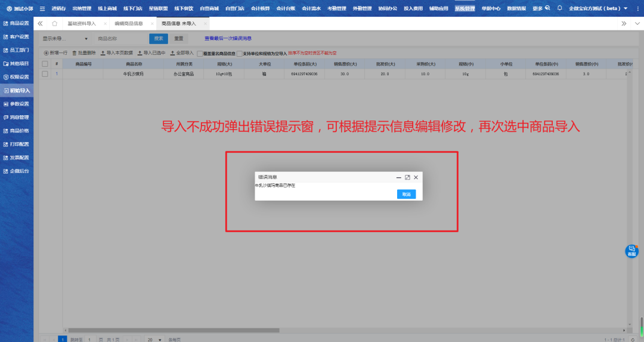The image size is (644, 342).
Task: Expand the 企微宝官方测试 account dropdown
Action: tap(625, 8)
